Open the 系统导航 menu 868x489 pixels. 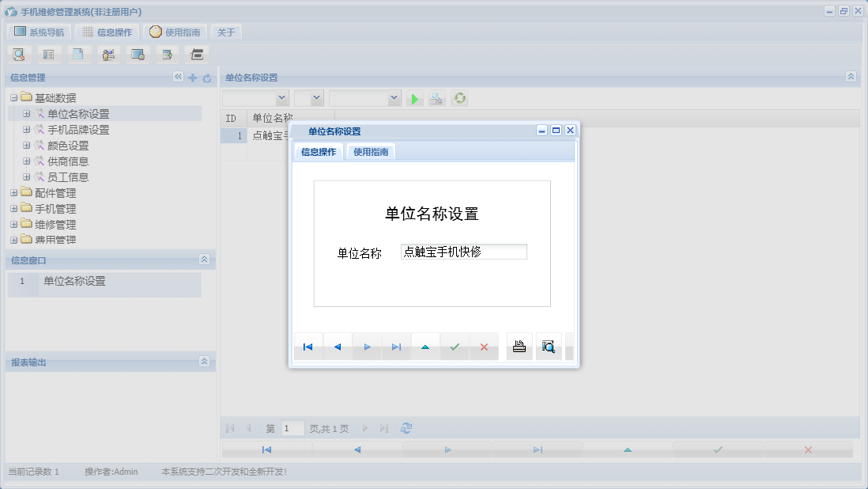(x=38, y=32)
